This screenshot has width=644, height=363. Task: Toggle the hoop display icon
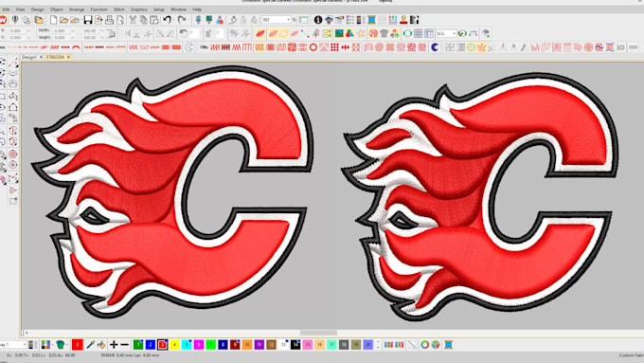(x=407, y=34)
